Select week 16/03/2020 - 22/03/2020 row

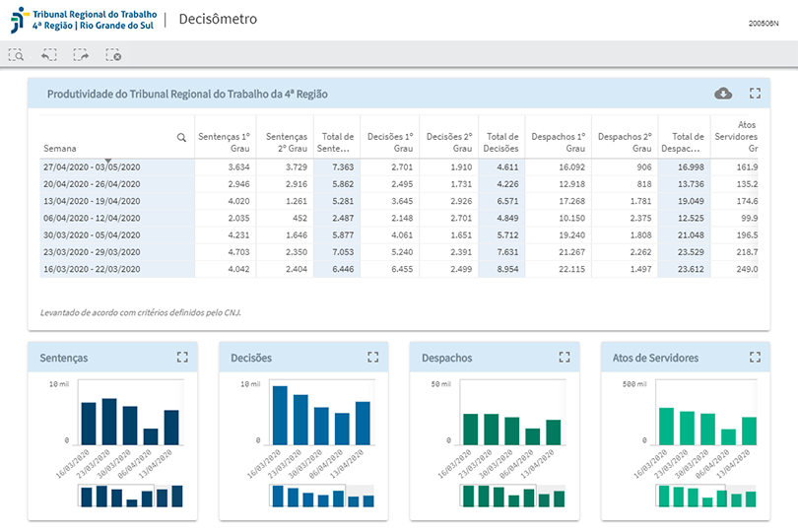tap(92, 269)
